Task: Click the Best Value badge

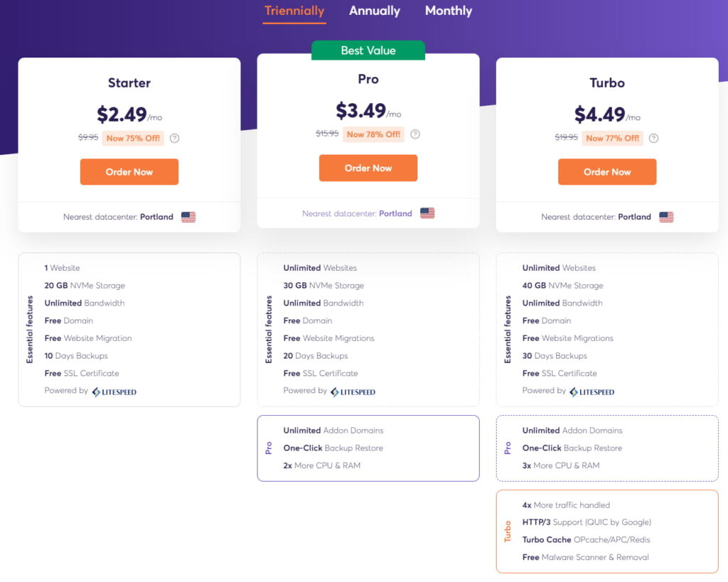Action: click(x=368, y=50)
